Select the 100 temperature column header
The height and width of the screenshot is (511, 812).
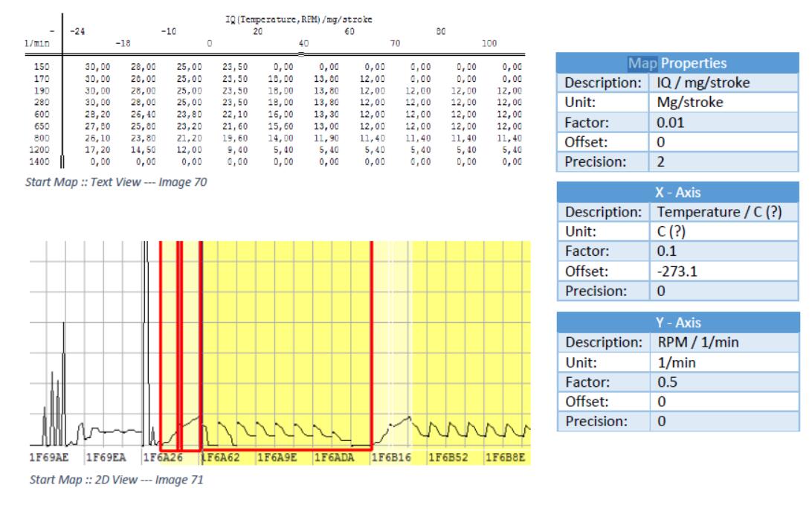(x=489, y=43)
